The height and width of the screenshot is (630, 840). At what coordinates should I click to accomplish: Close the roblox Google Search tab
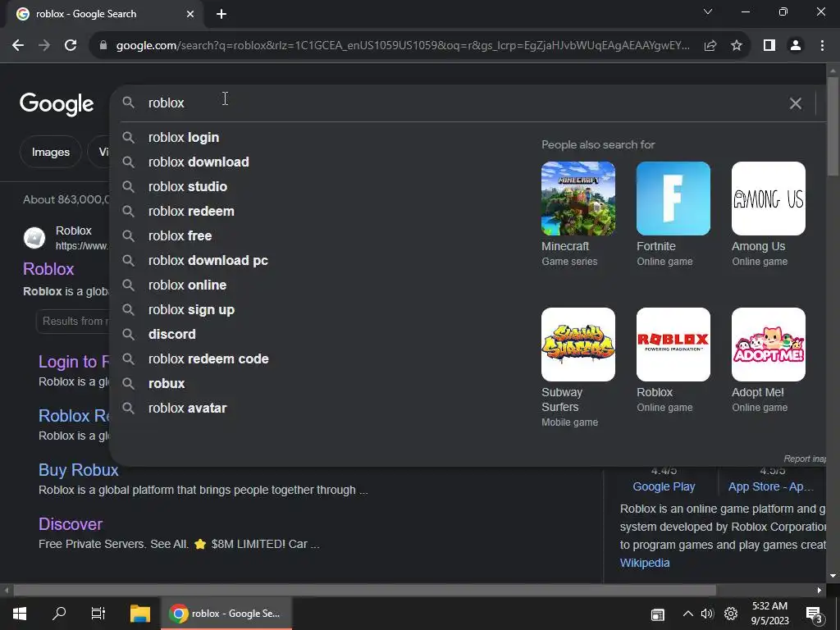(190, 14)
